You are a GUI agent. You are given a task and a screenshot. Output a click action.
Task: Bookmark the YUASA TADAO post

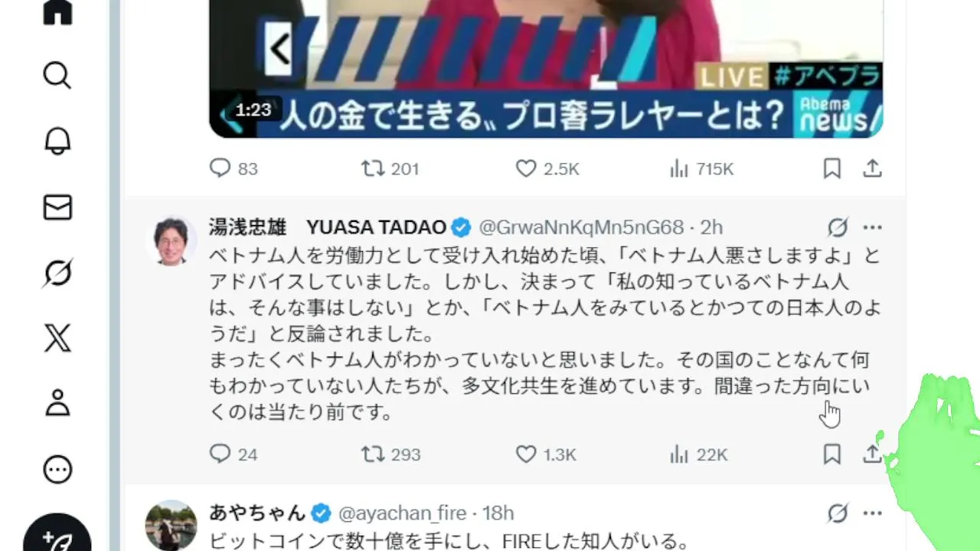coord(832,455)
